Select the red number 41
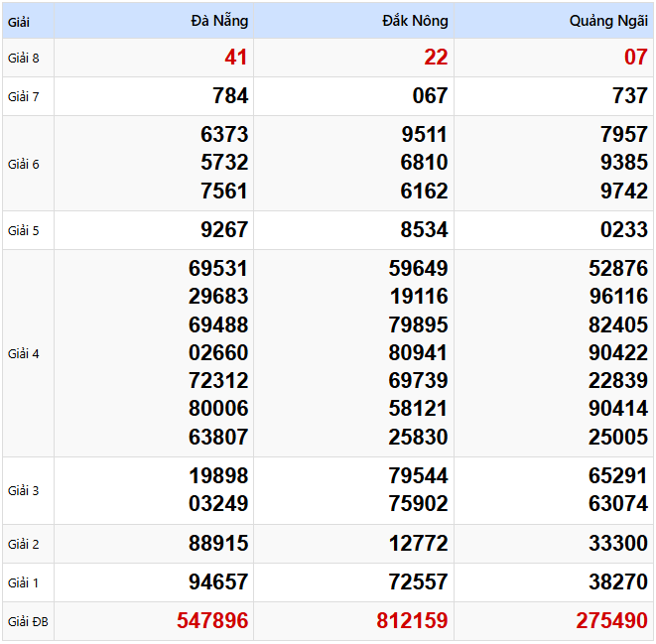This screenshot has width=656, height=644. click(236, 58)
